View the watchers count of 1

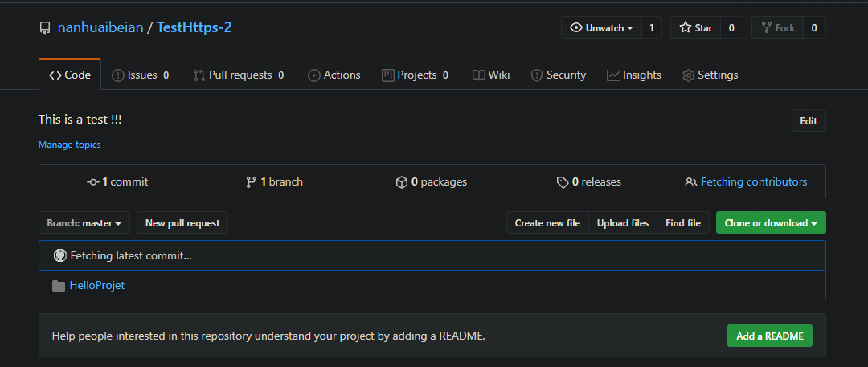652,27
